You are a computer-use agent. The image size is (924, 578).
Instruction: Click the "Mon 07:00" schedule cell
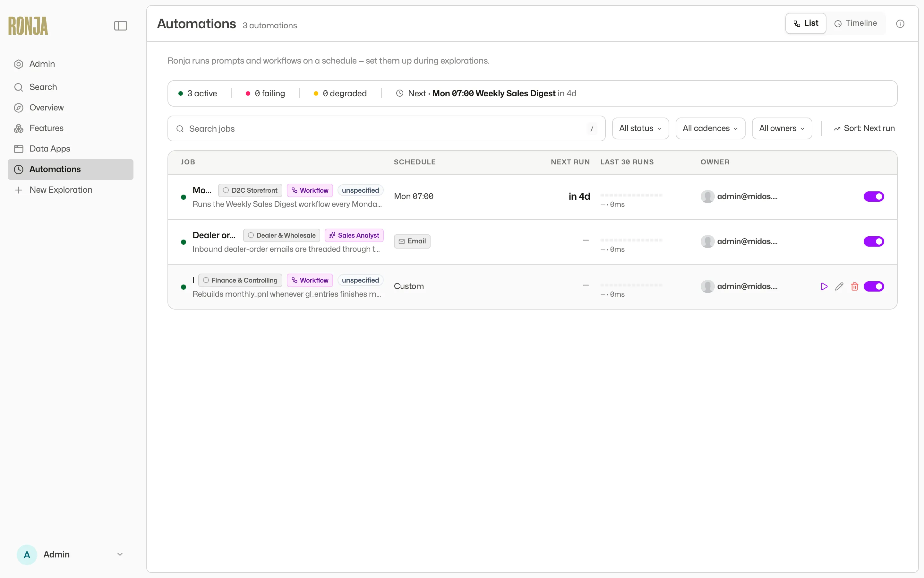pyautogui.click(x=414, y=197)
